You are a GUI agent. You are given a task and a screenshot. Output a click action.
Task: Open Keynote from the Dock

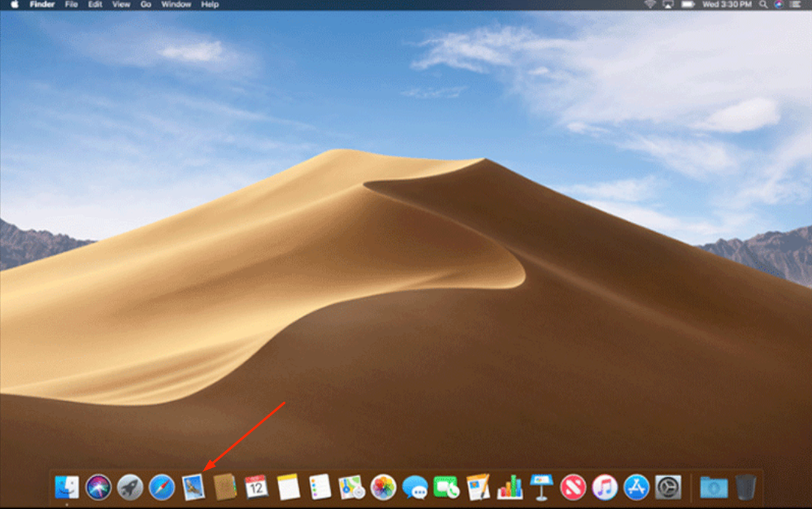click(541, 488)
